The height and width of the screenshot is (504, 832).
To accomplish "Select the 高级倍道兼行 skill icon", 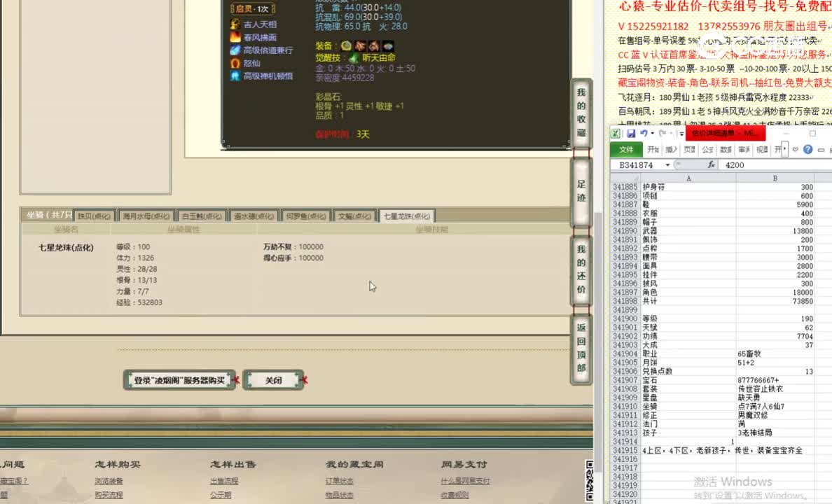I will [x=235, y=50].
